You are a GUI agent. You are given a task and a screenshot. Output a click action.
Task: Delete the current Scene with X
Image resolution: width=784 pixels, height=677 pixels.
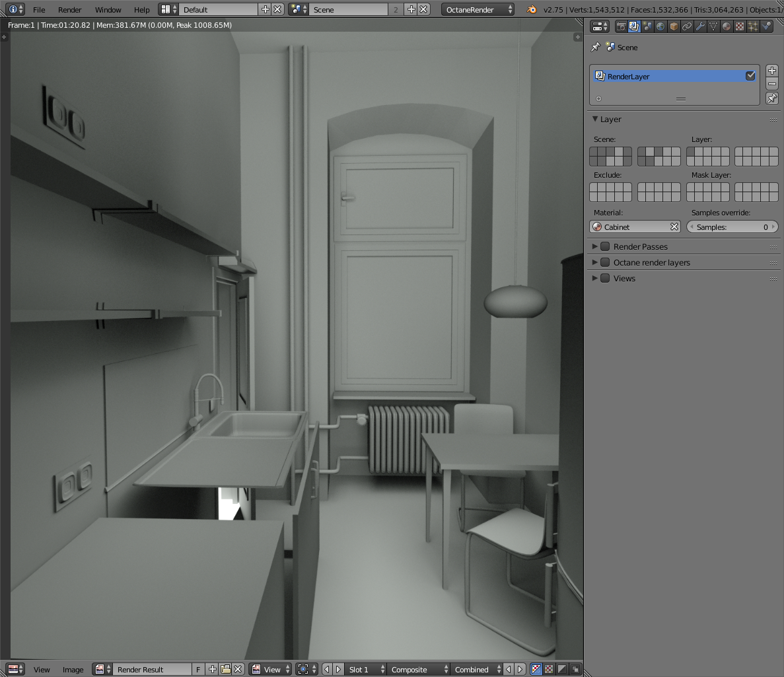coord(423,9)
